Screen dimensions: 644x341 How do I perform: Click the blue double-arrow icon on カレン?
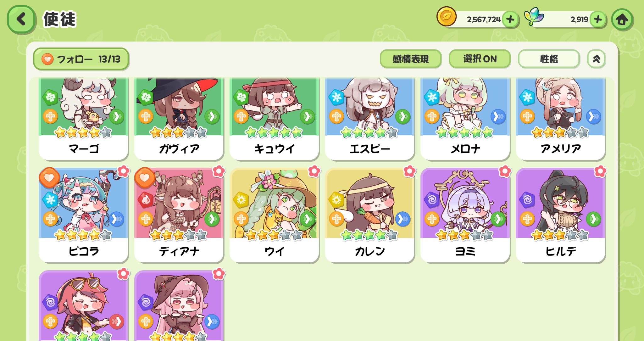(402, 219)
